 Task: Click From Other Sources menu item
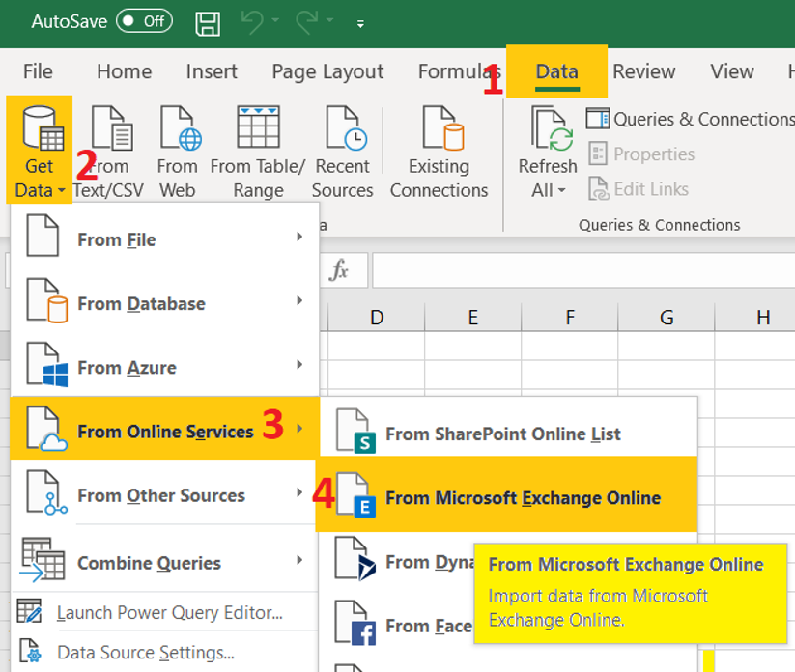click(165, 492)
